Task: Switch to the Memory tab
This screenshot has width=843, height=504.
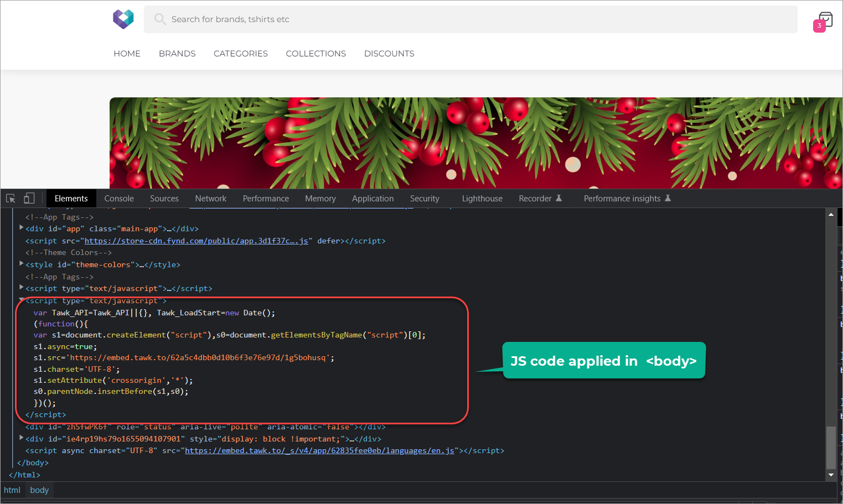Action: pos(320,199)
